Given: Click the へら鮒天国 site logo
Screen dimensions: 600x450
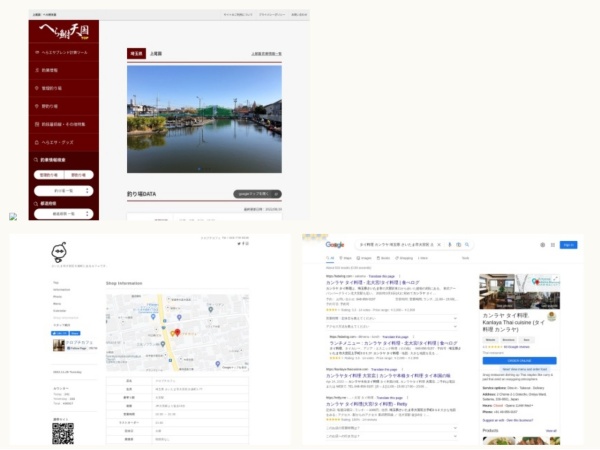Looking at the screenshot, I should click(64, 31).
